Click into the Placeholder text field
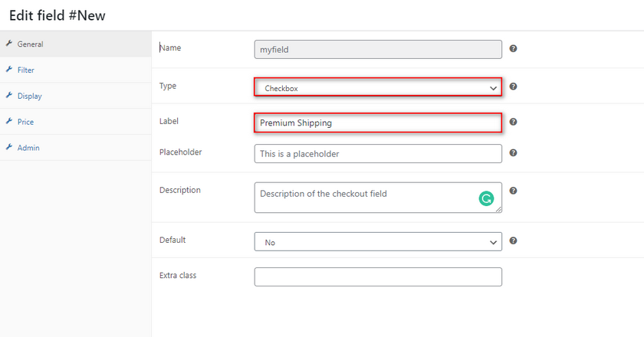Screen dimensions: 644x337 [378, 153]
